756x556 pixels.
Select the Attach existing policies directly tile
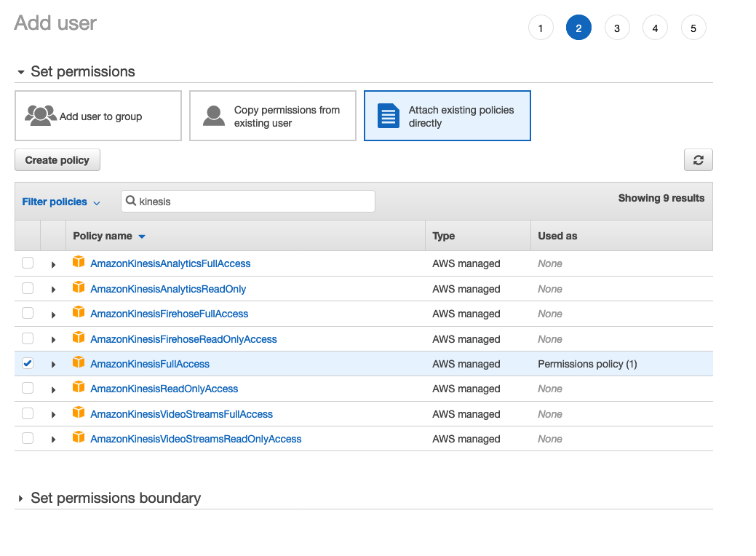(447, 116)
